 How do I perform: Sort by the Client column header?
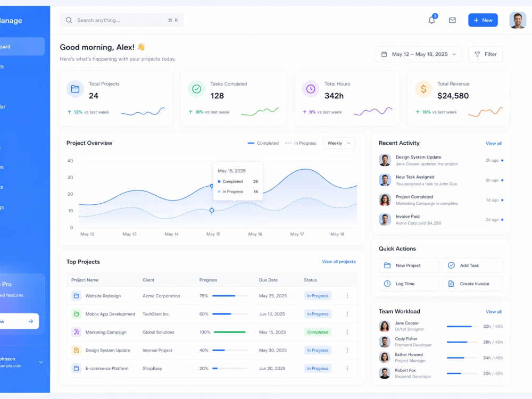pos(148,280)
